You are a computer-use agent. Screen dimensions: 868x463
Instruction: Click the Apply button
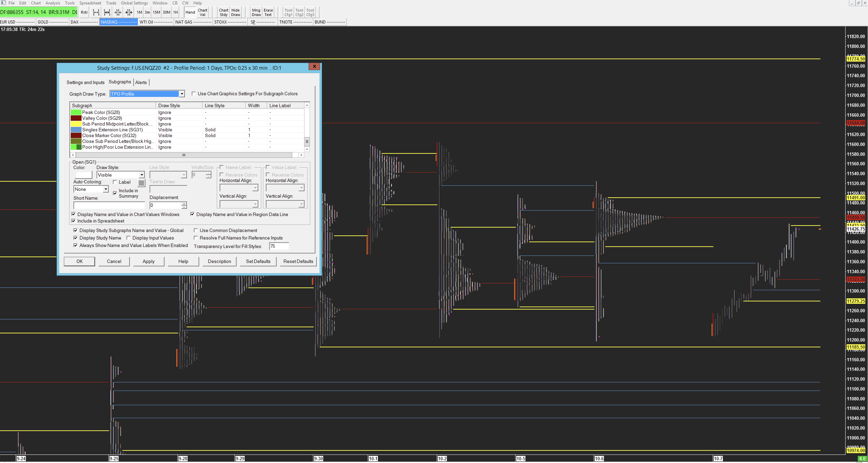149,261
